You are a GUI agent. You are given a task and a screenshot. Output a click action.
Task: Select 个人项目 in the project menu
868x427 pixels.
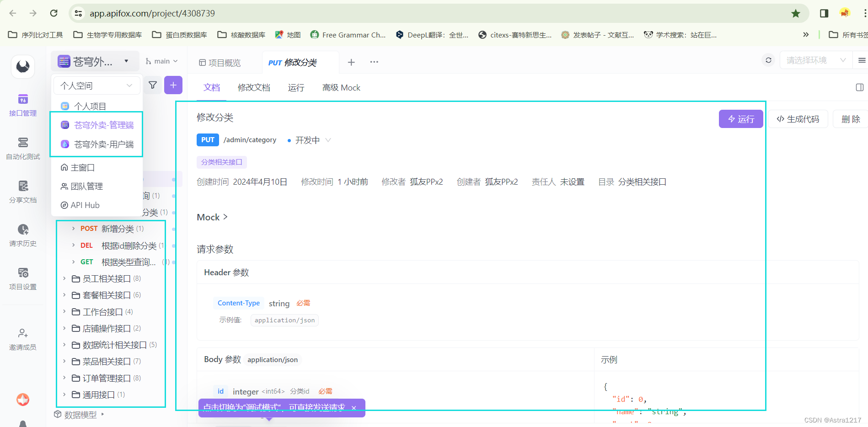[96, 106]
